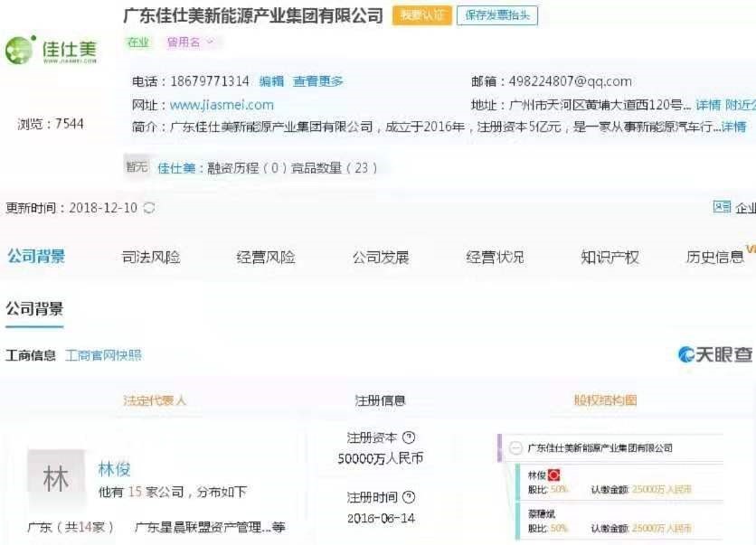
Task: Click the 天眼查 logo
Action: tap(715, 354)
